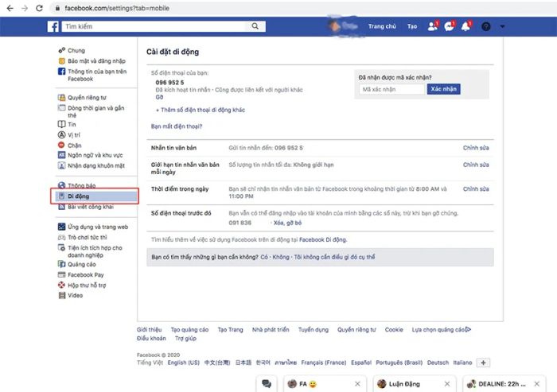Open Messenger messages icon
The image size is (557, 392).
(449, 26)
